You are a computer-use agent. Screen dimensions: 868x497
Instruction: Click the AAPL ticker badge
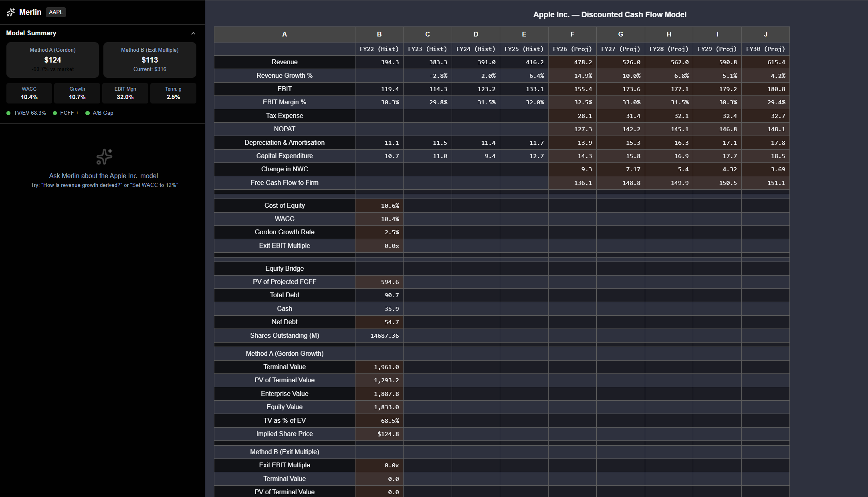pyautogui.click(x=56, y=12)
